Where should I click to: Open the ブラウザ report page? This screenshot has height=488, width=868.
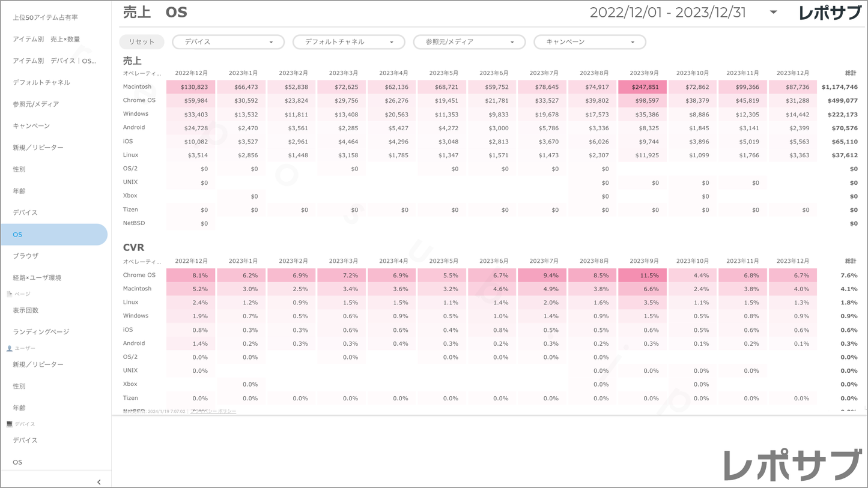pos(26,256)
